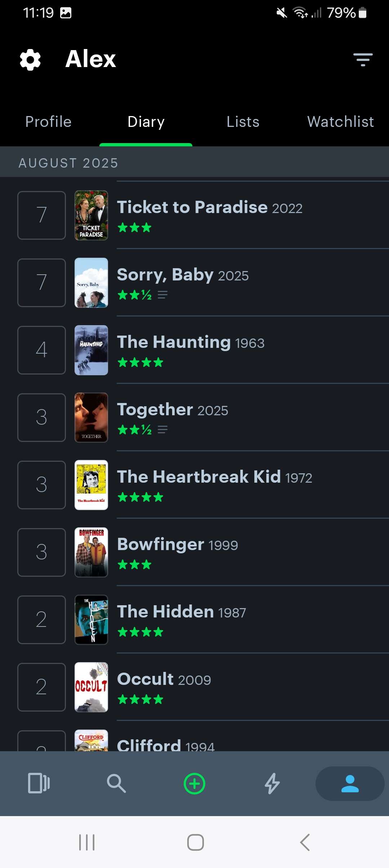This screenshot has width=389, height=868.
Task: Switch to the Lists tab
Action: (243, 122)
